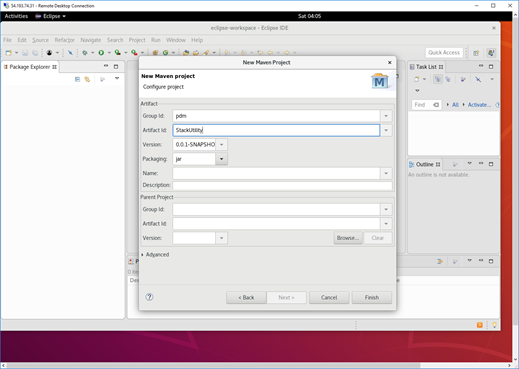This screenshot has width=519, height=369.
Task: Select the Outline tab
Action: [x=425, y=164]
